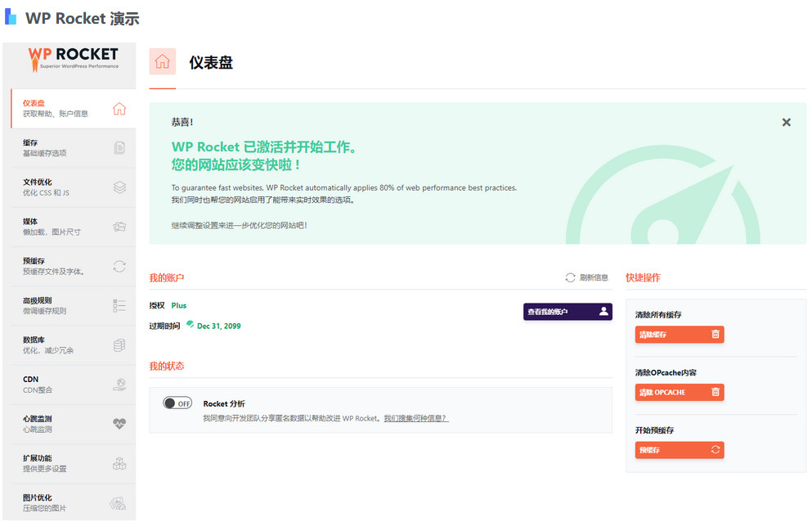Click the Rocket 分析 label
The image size is (812, 531).
224,403
